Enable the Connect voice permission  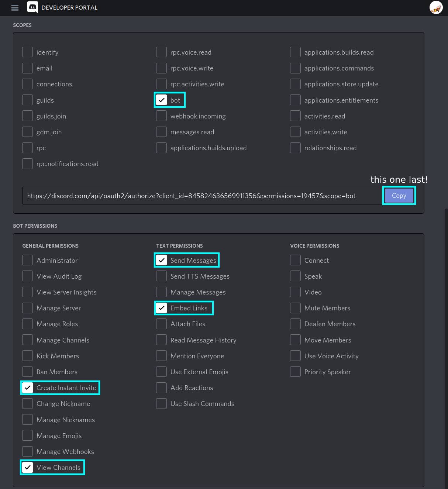point(295,260)
